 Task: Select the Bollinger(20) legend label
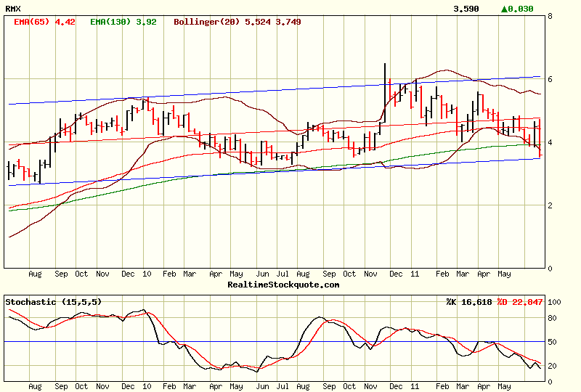pos(237,22)
